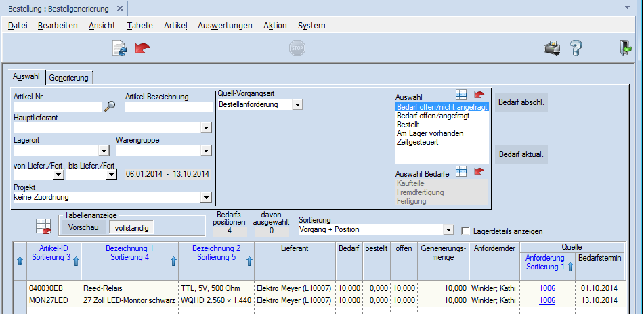
Task: Open the Quell-Vorgangsart dropdown
Action: click(297, 105)
